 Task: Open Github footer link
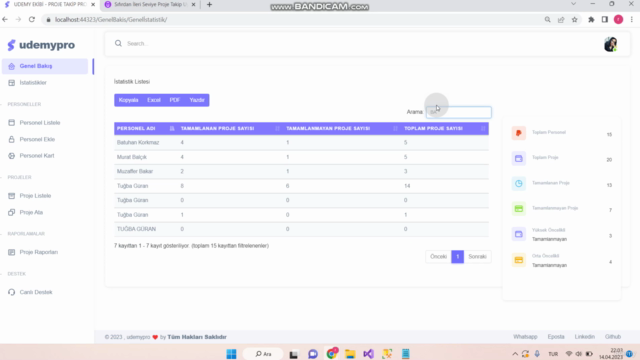pos(613,337)
